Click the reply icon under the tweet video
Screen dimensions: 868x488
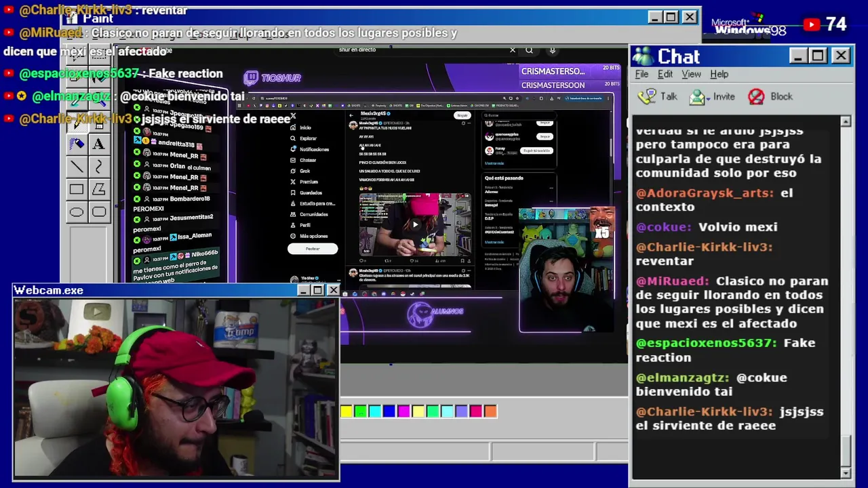pos(363,260)
